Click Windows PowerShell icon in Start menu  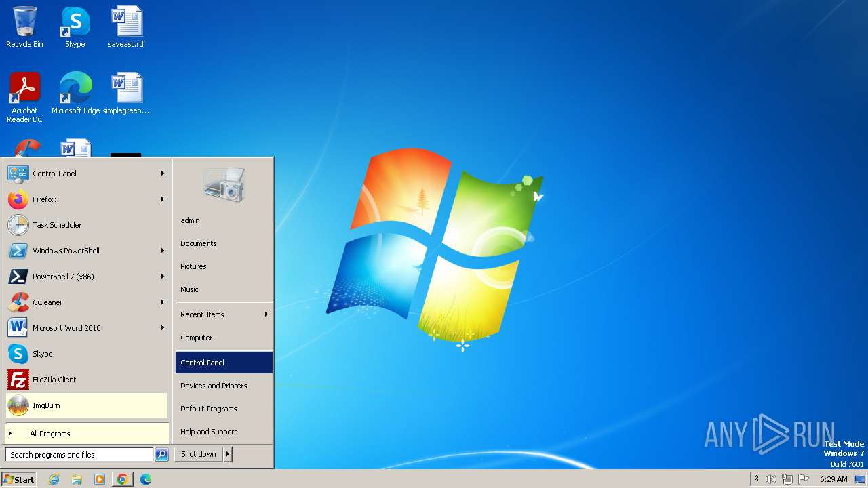pyautogui.click(x=18, y=251)
